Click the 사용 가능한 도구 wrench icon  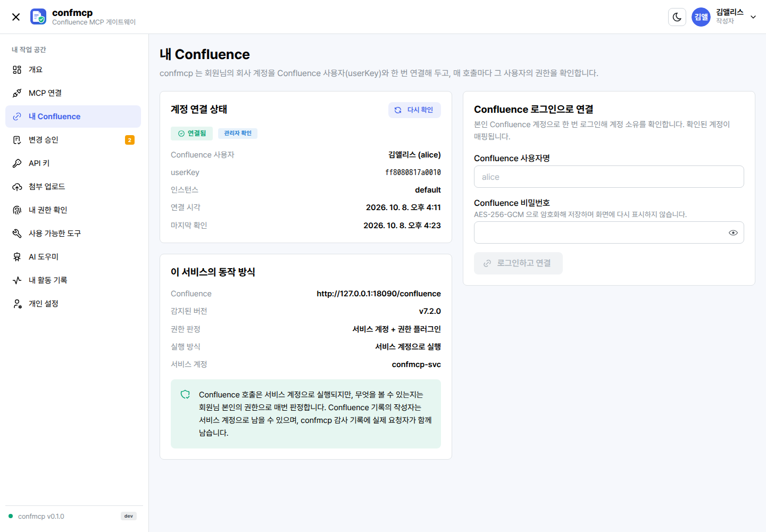coord(17,234)
